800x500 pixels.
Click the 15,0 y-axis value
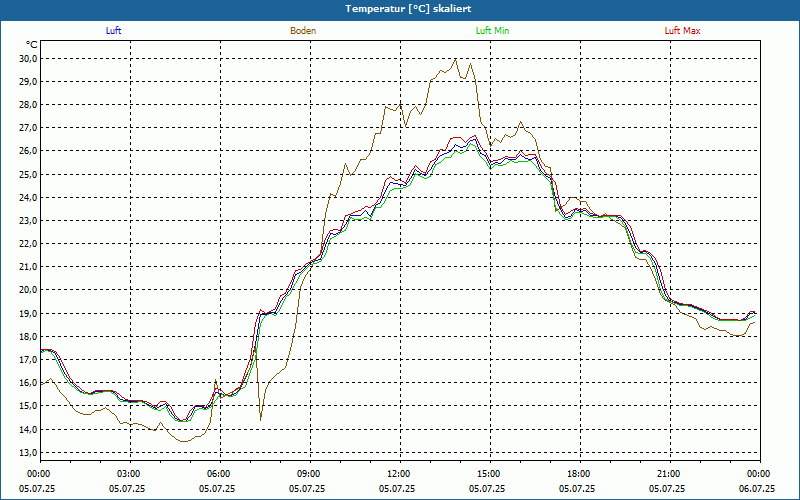[x=28, y=406]
